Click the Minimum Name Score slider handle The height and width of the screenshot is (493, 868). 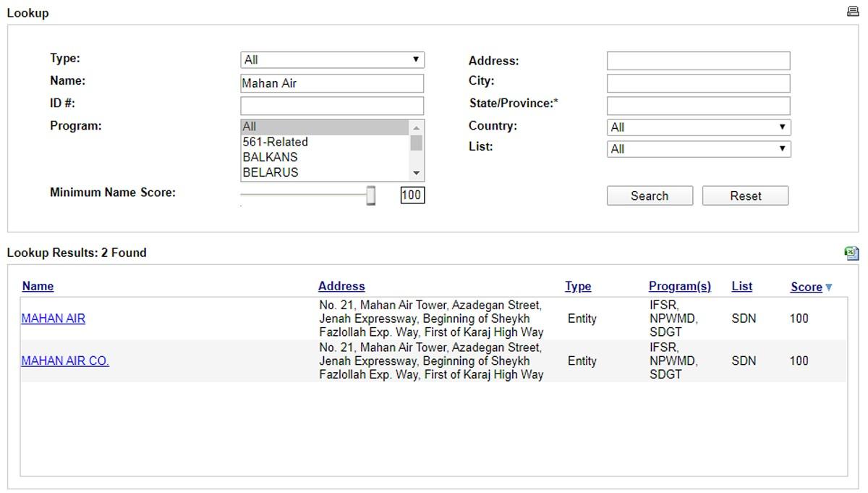pos(370,195)
